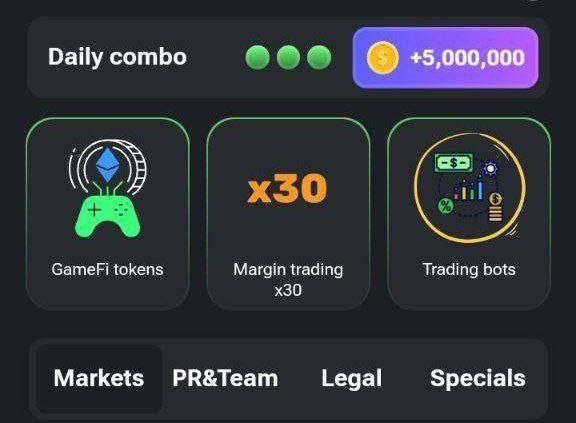Click the small gear icon in Trading bots
This screenshot has width=576, height=423.
click(x=490, y=169)
